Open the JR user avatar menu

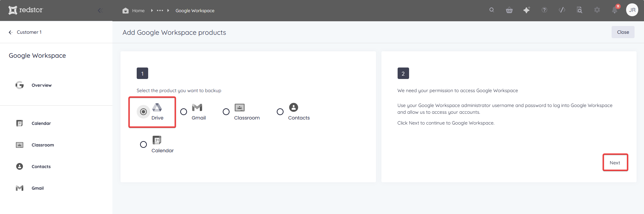click(x=632, y=10)
